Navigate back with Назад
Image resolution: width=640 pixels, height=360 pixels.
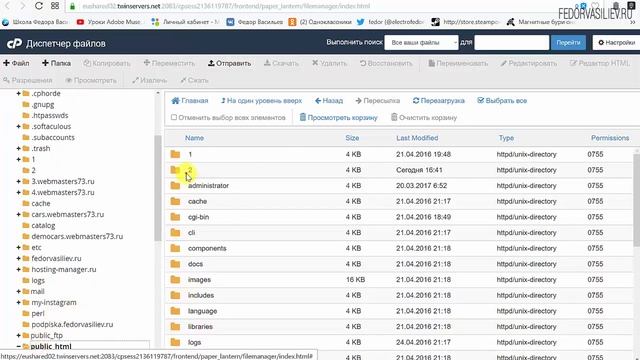(x=329, y=100)
